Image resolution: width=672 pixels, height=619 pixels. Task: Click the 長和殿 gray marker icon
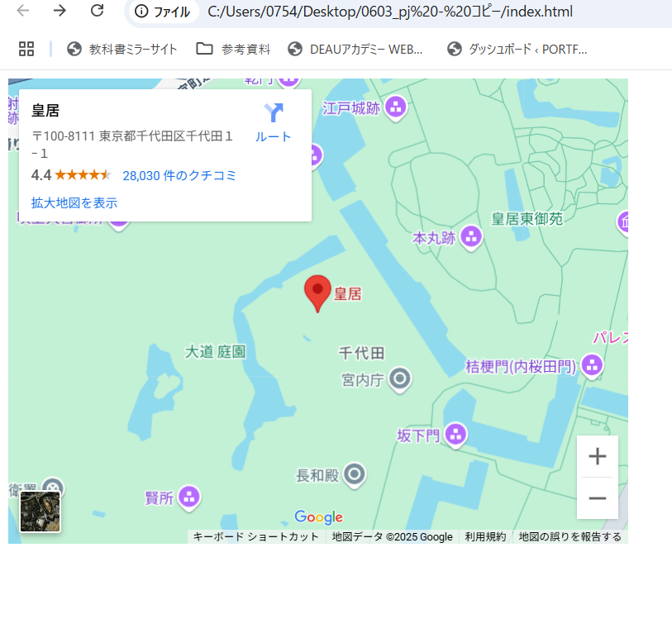point(355,474)
